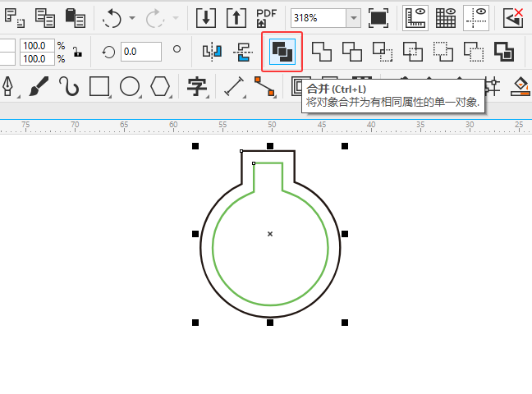Click the top-left selection handle
Viewport: 532px width, 394px height.
click(x=195, y=146)
